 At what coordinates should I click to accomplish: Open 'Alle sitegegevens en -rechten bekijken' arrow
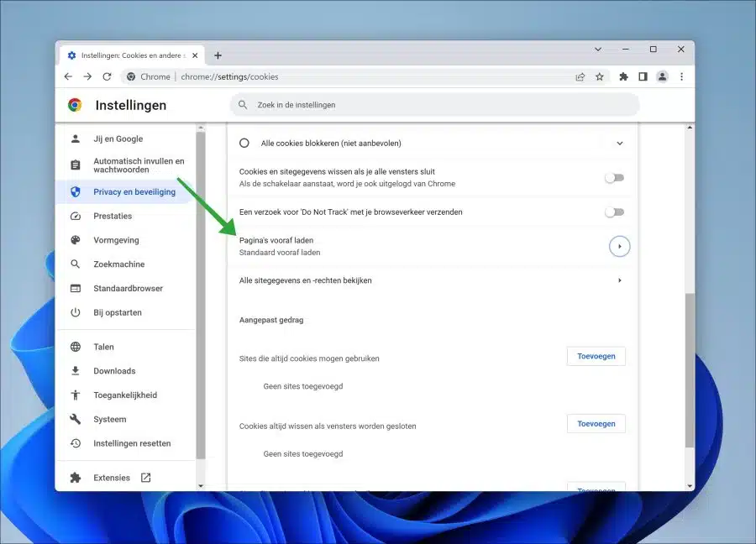pyautogui.click(x=620, y=280)
